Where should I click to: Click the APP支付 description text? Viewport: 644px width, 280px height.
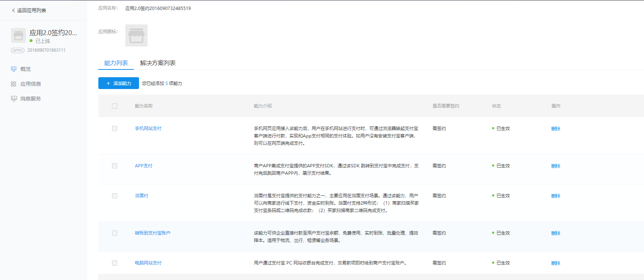pos(336,170)
